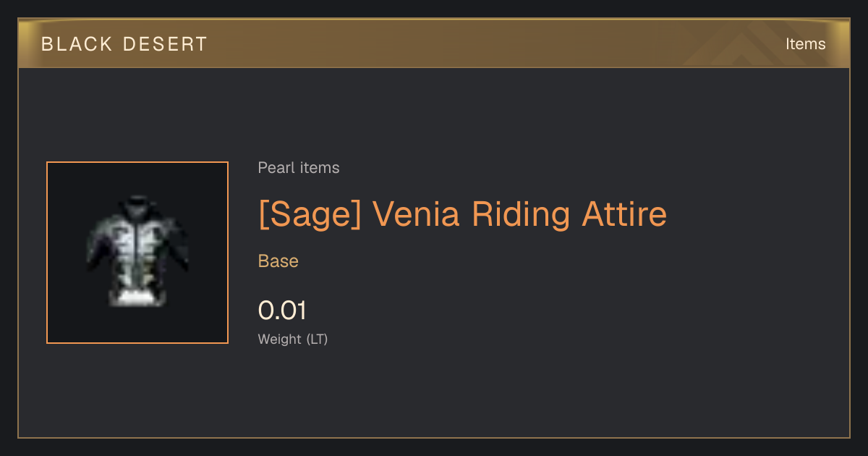This screenshot has height=456, width=868.
Task: Click the [Sage] class tag in title
Action: click(x=310, y=214)
